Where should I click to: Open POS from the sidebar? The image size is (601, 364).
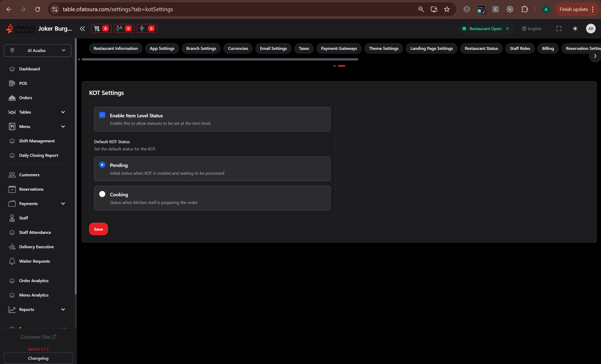23,83
